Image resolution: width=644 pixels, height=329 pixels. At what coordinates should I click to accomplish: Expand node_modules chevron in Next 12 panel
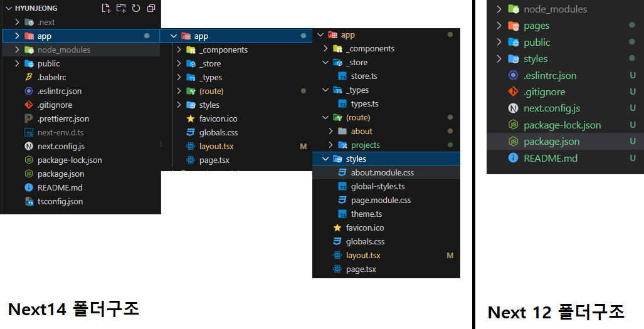click(x=499, y=9)
